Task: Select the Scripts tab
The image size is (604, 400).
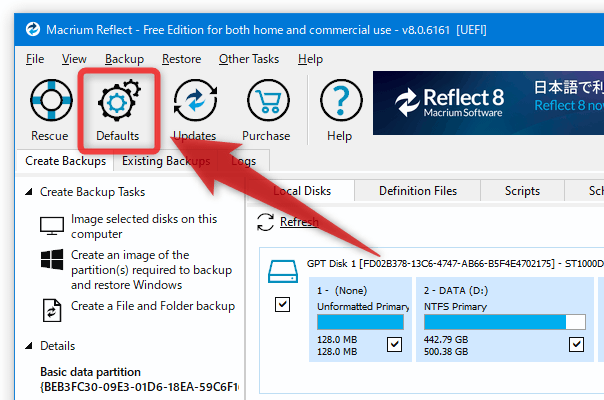Action: (522, 191)
